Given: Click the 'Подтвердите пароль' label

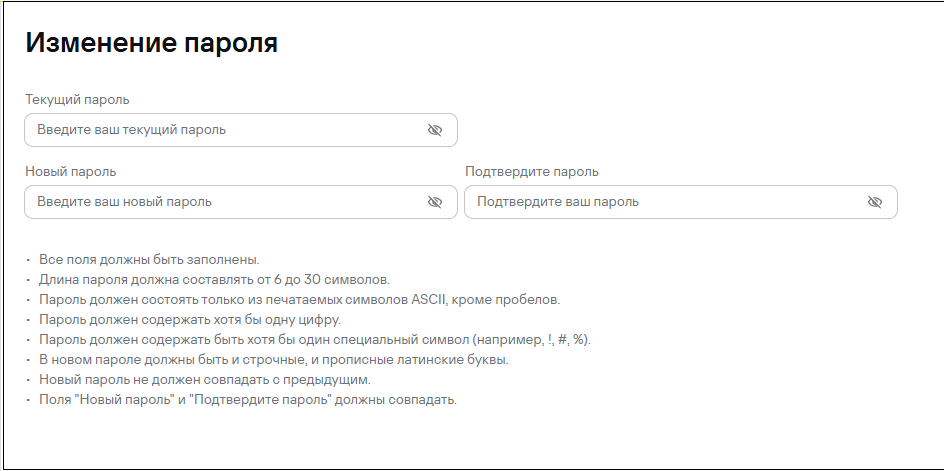Looking at the screenshot, I should point(532,172).
